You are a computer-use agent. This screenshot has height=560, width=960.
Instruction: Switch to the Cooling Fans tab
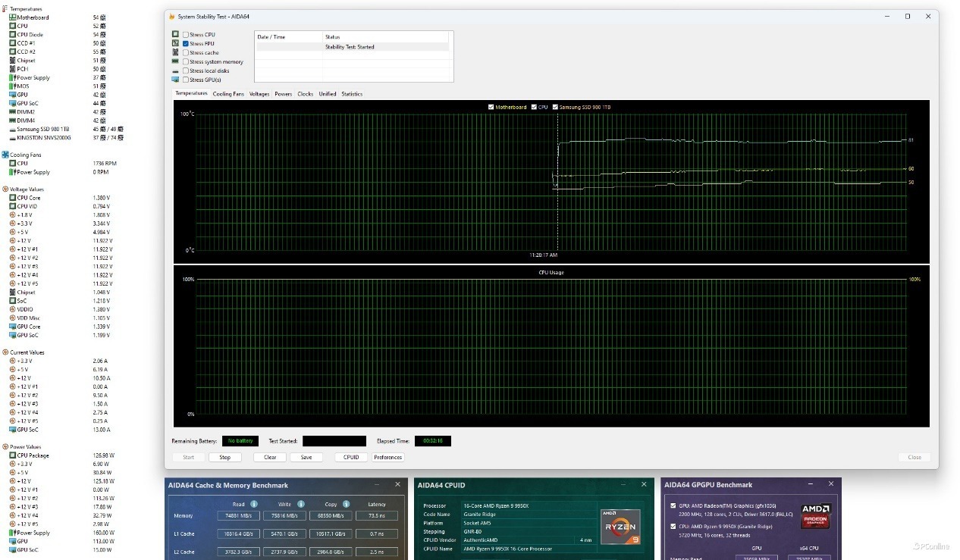(228, 94)
